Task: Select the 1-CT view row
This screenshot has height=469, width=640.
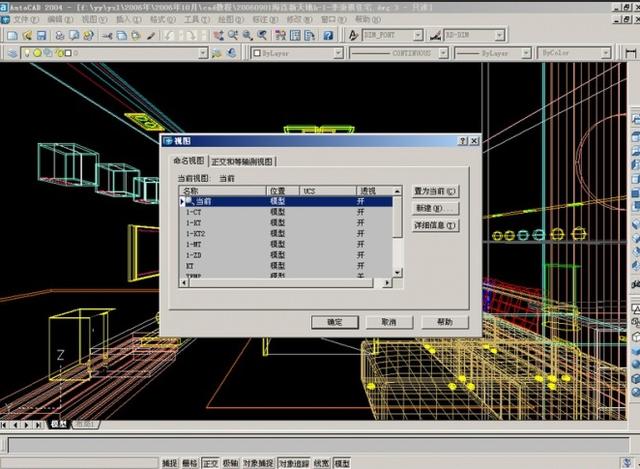Action: 286,212
